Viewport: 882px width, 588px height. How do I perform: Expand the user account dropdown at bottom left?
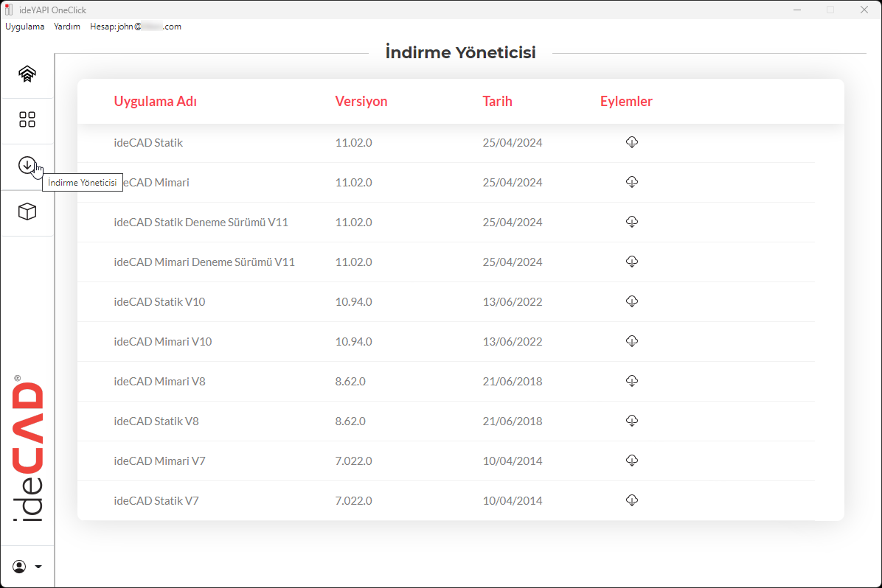tap(27, 567)
